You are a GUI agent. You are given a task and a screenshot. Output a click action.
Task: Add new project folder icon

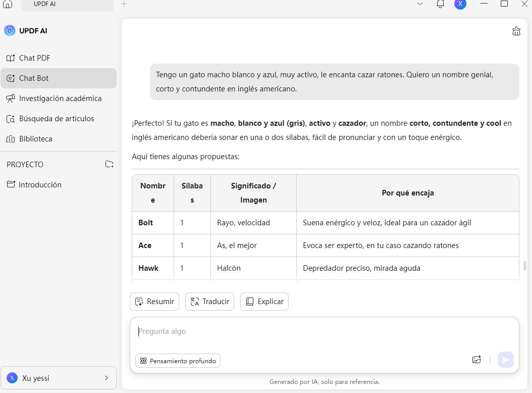109,164
